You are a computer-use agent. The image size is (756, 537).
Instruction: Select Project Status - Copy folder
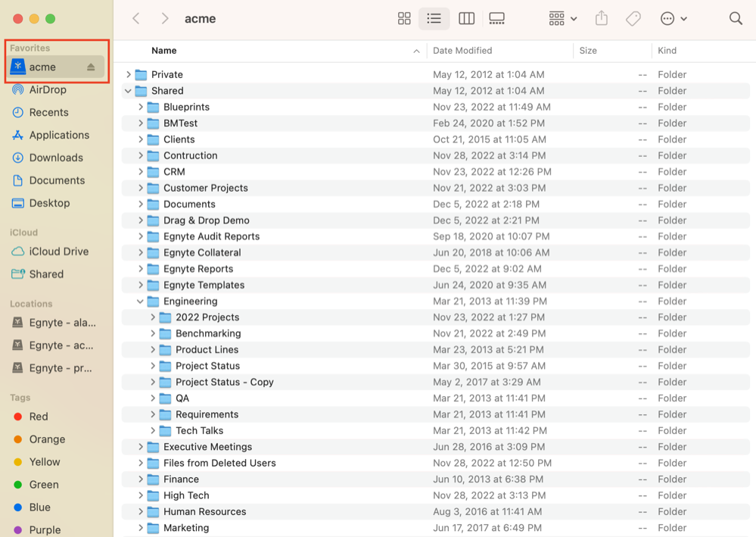[x=436, y=382]
